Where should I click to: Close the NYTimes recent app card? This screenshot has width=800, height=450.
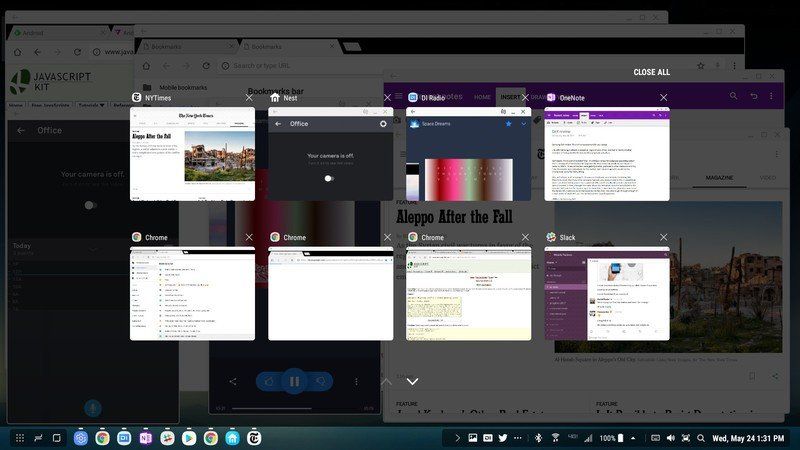[x=249, y=97]
